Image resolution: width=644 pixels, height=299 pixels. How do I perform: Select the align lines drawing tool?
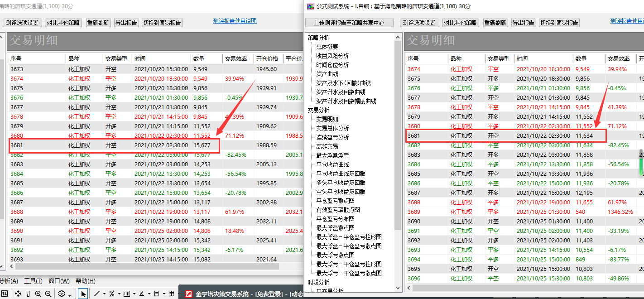pyautogui.click(x=157, y=294)
